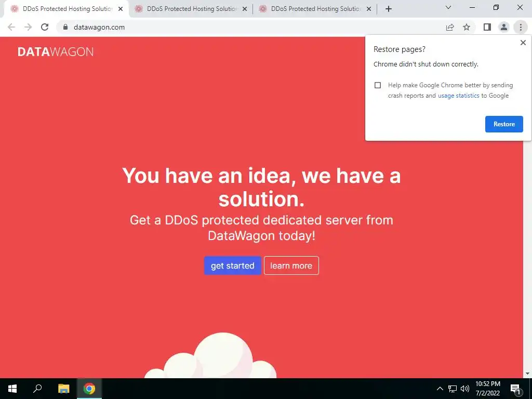Go forward using the browser forward arrow
Image resolution: width=532 pixels, height=399 pixels.
pyautogui.click(x=28, y=27)
